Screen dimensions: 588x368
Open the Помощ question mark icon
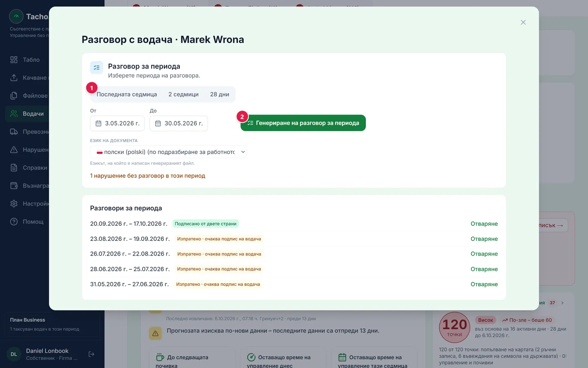pyautogui.click(x=14, y=222)
